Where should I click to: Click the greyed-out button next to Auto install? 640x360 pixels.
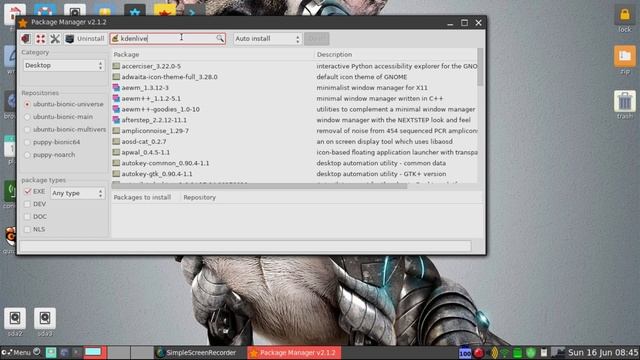pyautogui.click(x=316, y=39)
